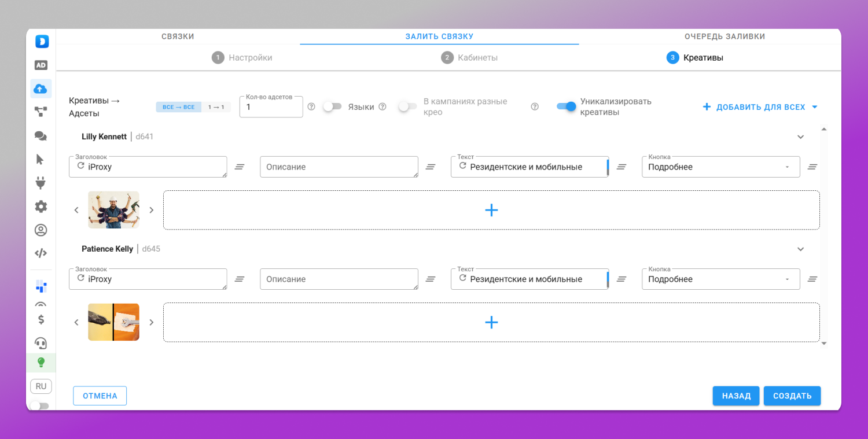This screenshot has width=868, height=439.
Task: Open the ДОБАВИТЬ ДЛЯ ВСЕХ dropdown
Action: point(760,107)
